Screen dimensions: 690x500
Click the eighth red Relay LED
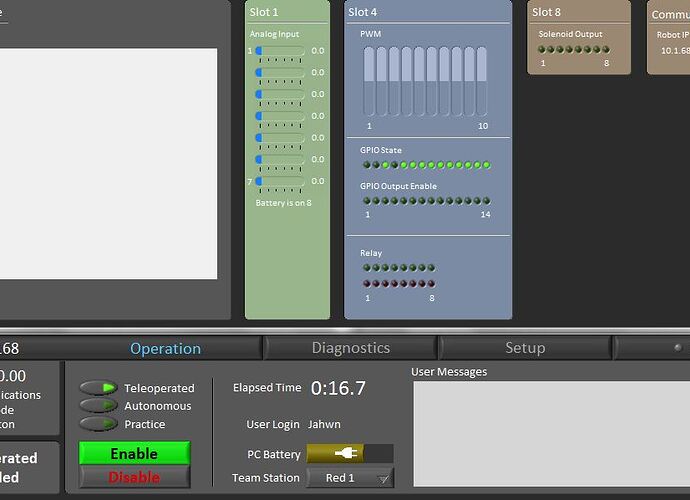(431, 283)
